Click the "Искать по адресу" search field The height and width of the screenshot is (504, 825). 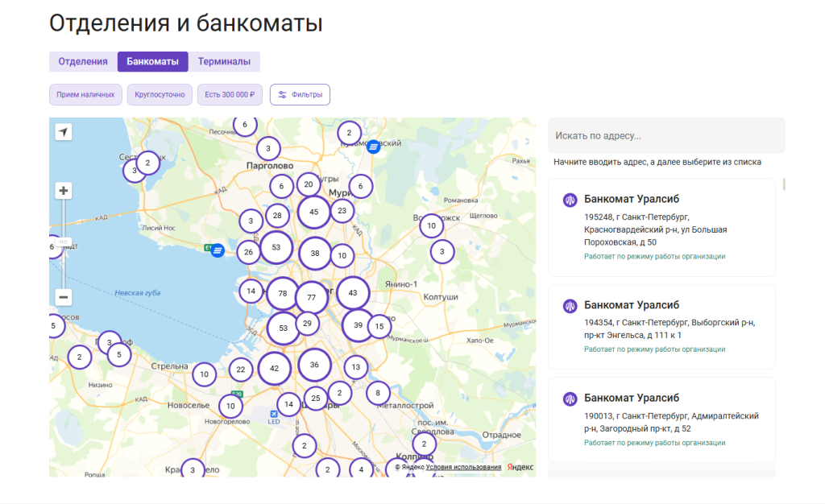665,136
